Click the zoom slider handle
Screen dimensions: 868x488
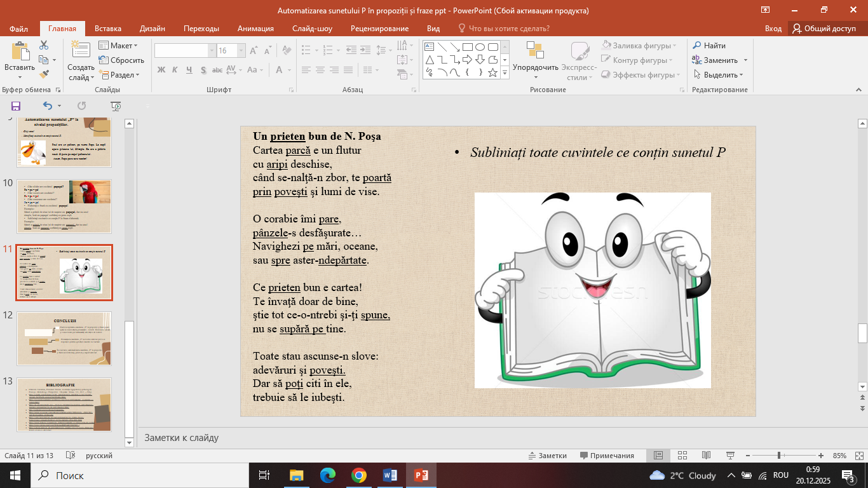[x=779, y=456]
